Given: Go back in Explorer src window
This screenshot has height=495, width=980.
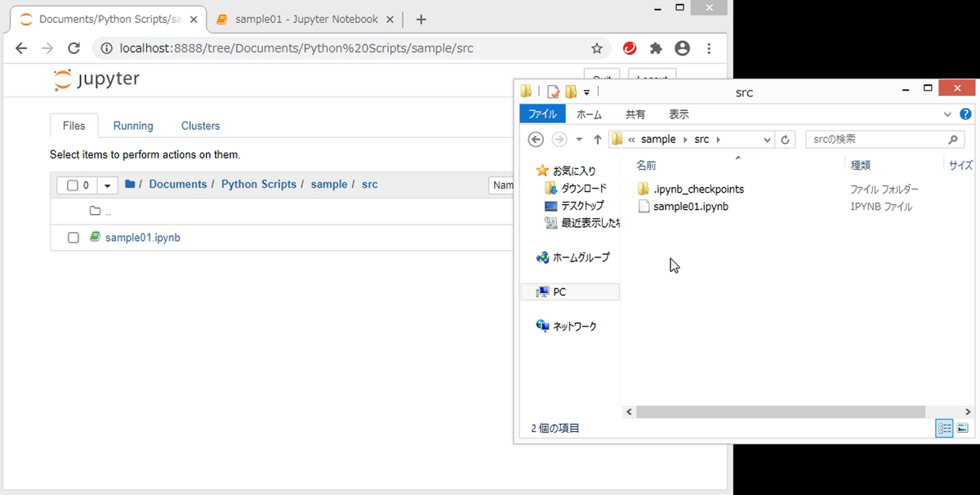Looking at the screenshot, I should coord(536,140).
